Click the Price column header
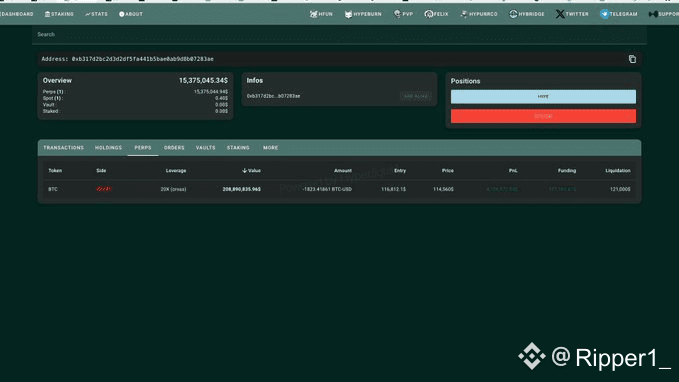Image resolution: width=679 pixels, height=382 pixels. click(x=448, y=171)
